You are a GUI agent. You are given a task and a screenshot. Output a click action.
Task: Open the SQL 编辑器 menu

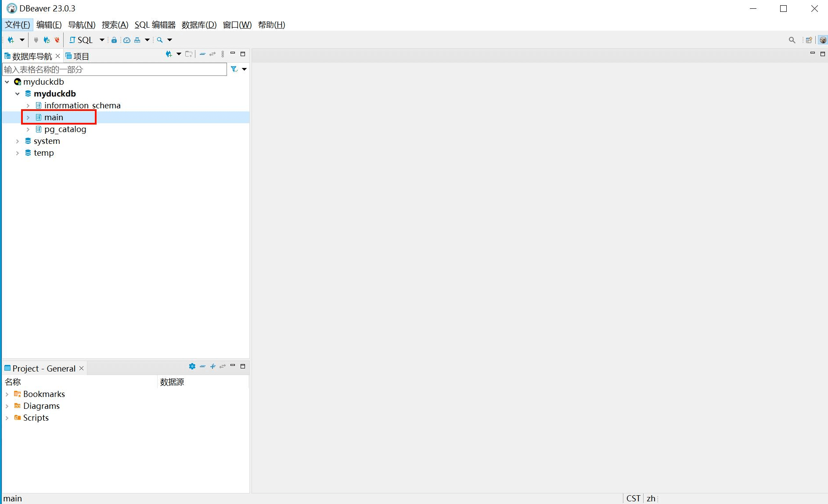[155, 25]
